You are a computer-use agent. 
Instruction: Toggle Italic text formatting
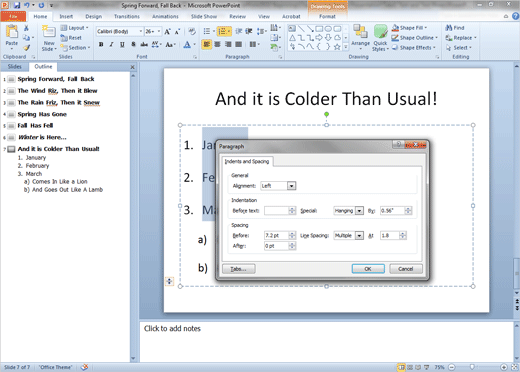click(112, 44)
